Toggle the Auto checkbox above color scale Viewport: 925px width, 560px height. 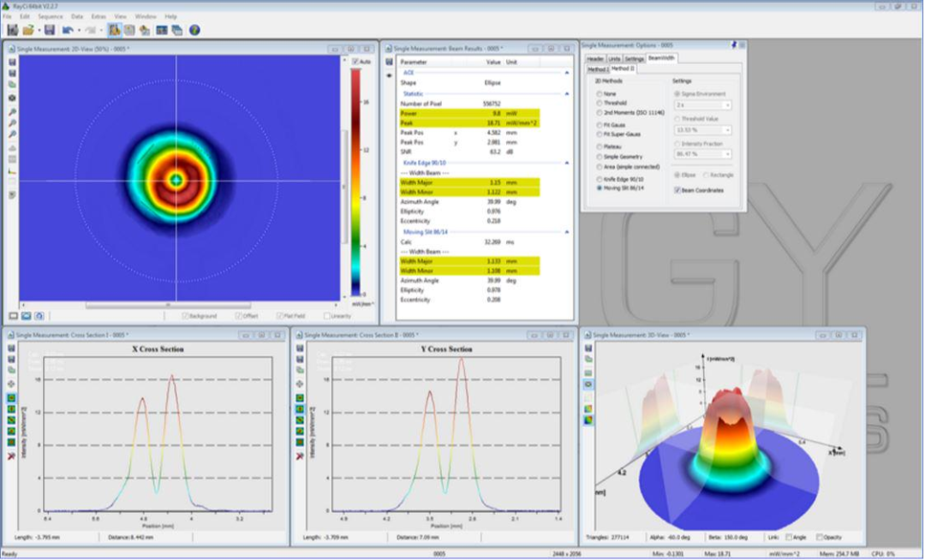[x=355, y=62]
